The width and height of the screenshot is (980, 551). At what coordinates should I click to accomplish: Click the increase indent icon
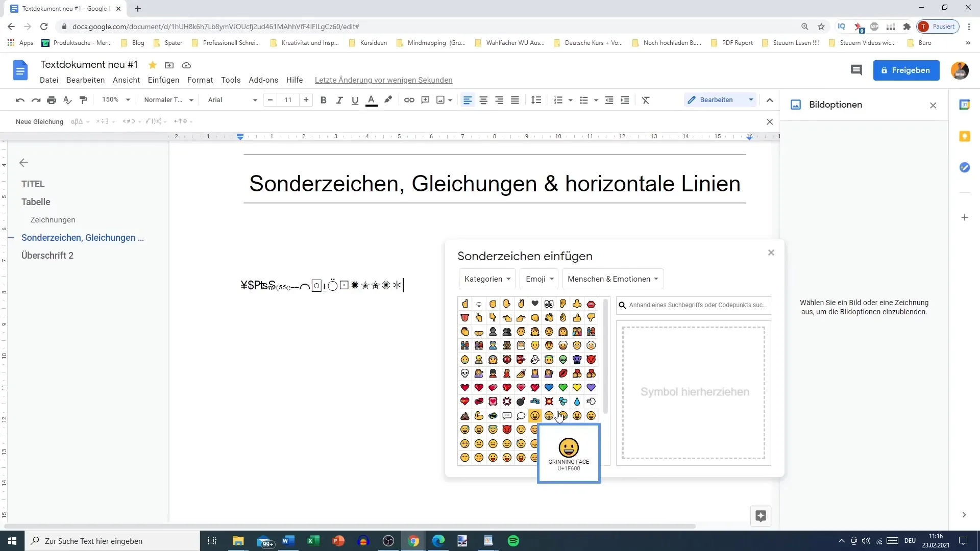(625, 100)
